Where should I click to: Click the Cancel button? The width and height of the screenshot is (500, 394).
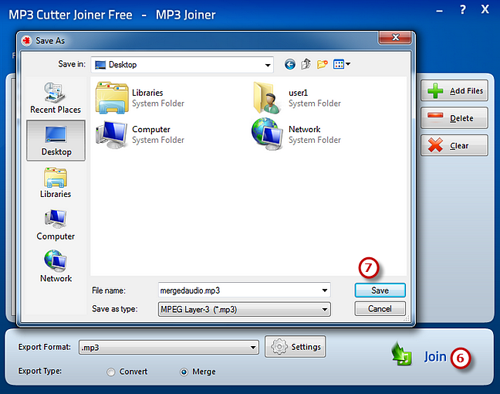tap(380, 309)
